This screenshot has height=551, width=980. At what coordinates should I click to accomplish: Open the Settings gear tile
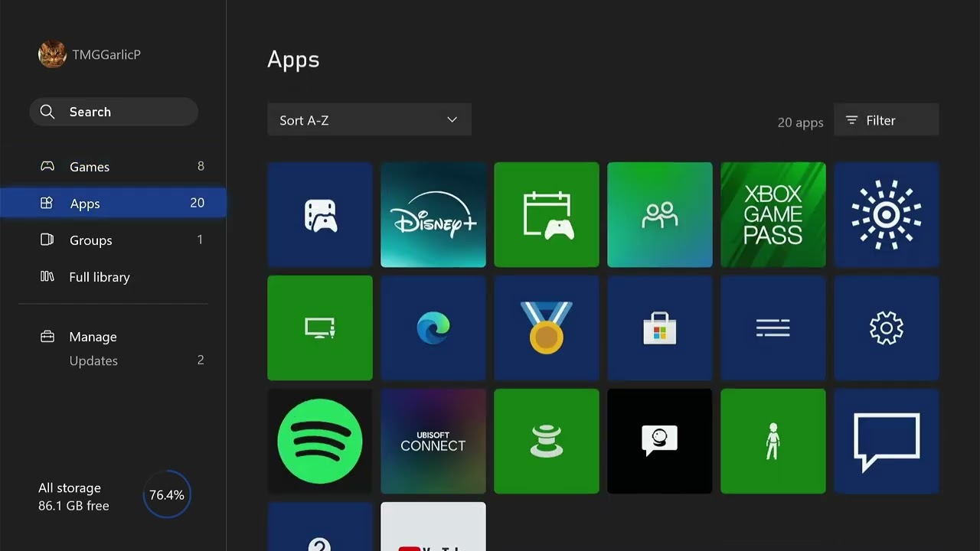[887, 328]
